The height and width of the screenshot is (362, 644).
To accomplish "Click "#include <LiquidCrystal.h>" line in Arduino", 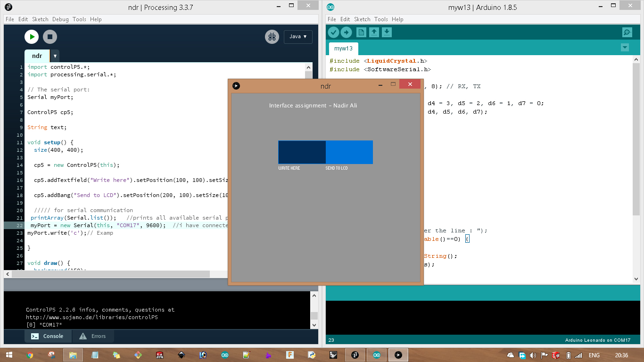I will point(379,61).
